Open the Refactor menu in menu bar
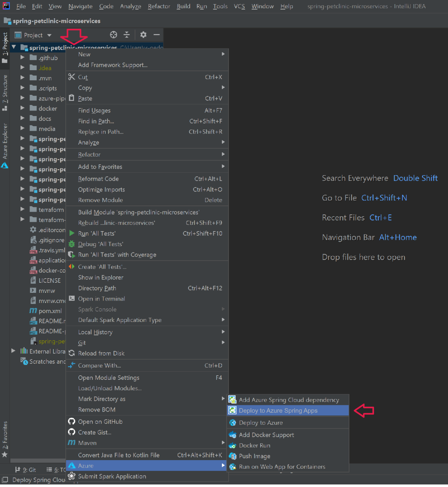The height and width of the screenshot is (487, 448). click(x=159, y=6)
